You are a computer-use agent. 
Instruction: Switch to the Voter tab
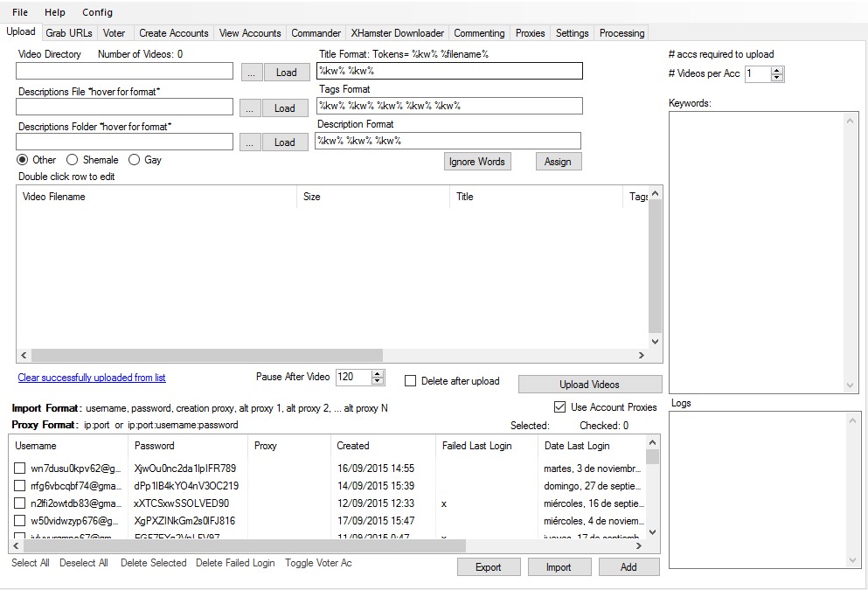(x=114, y=33)
